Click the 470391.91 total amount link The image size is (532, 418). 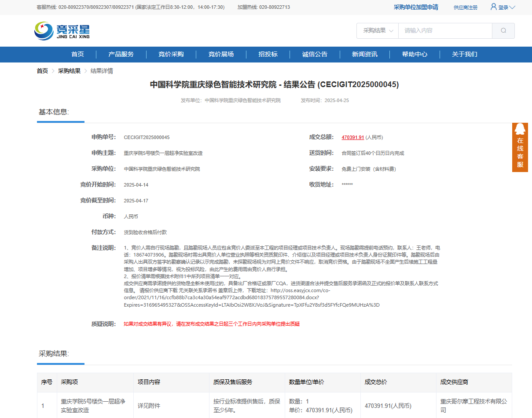coord(352,137)
